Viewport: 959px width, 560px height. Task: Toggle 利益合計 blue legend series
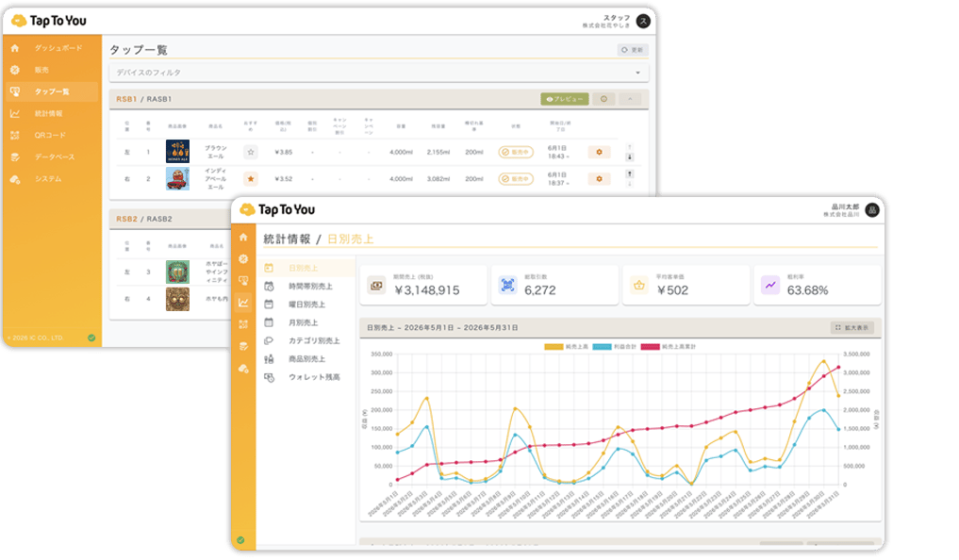[x=614, y=347]
